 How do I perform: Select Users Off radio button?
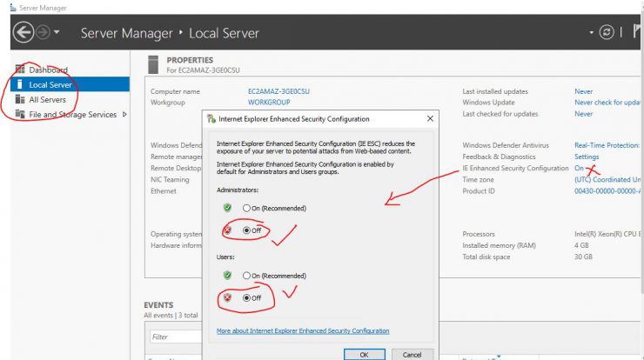(246, 297)
